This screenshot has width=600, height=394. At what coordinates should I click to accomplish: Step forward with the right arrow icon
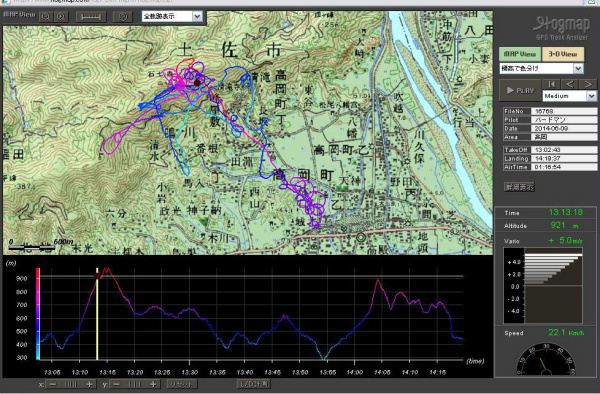click(588, 84)
